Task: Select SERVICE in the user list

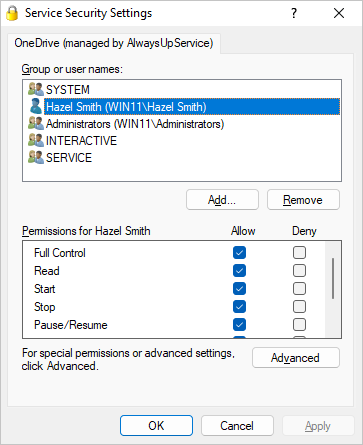Action: pos(69,158)
